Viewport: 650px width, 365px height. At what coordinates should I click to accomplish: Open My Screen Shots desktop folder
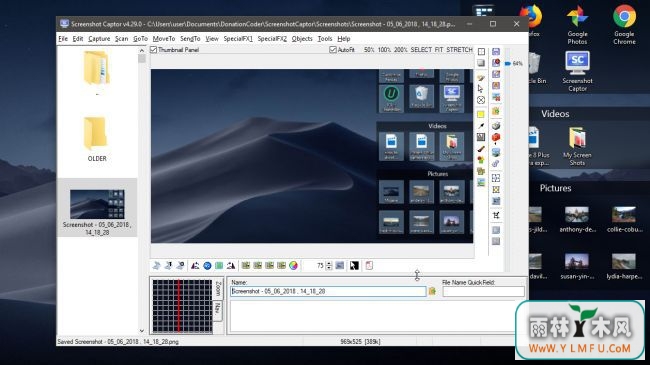(x=577, y=146)
